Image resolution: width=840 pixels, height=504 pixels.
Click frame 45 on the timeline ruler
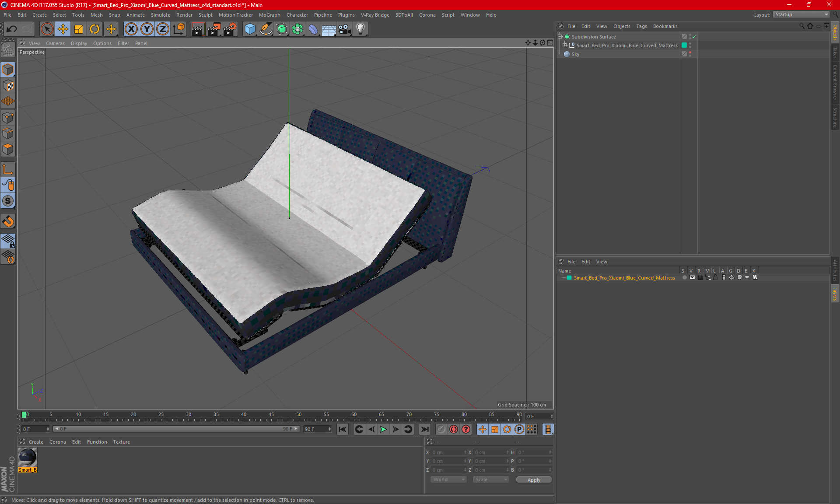271,416
